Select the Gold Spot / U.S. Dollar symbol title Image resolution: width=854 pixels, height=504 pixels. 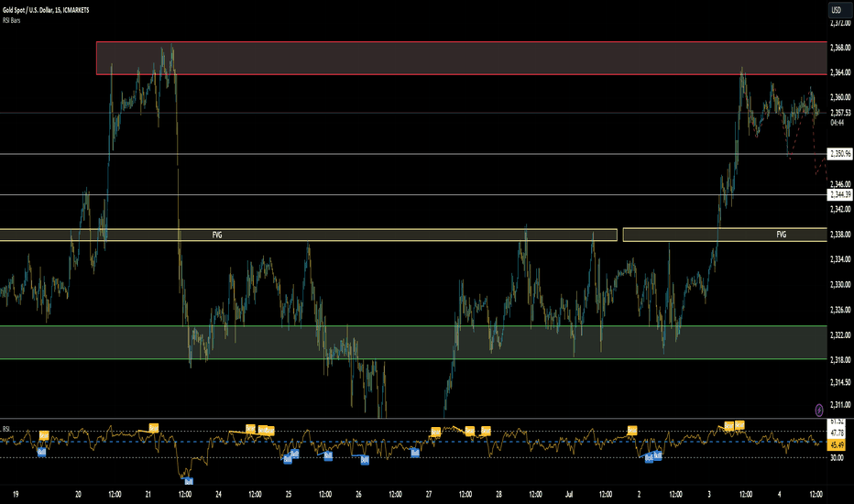click(x=46, y=10)
